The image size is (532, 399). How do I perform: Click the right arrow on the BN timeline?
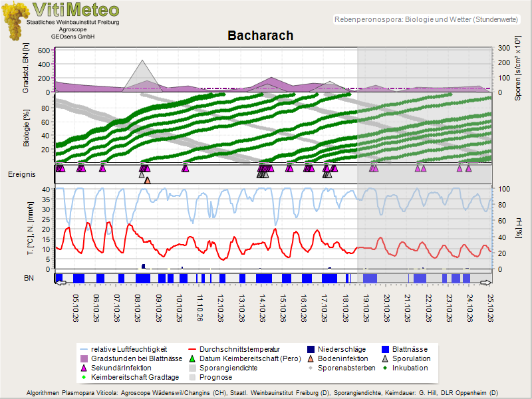pos(485,282)
